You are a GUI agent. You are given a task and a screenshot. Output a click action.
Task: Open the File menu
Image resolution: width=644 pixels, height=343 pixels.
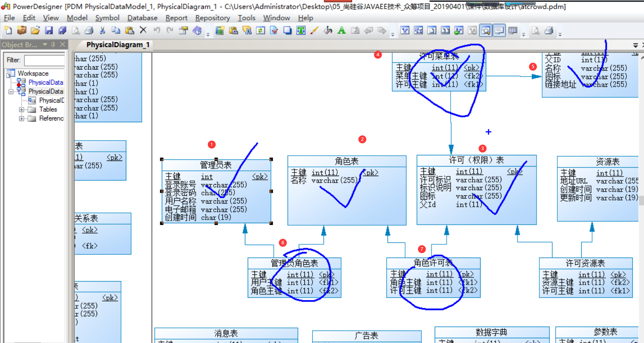coord(9,18)
